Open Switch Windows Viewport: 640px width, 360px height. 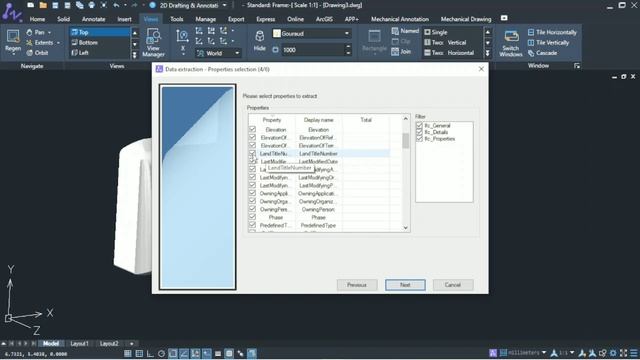pyautogui.click(x=511, y=43)
